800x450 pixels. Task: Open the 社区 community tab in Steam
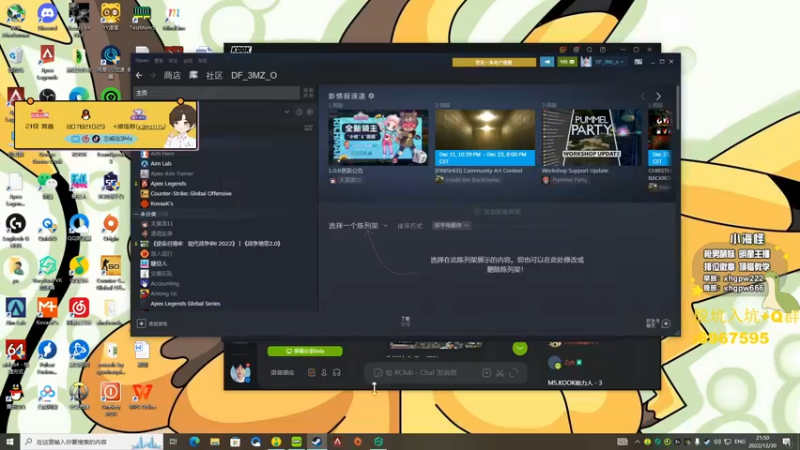pos(214,76)
